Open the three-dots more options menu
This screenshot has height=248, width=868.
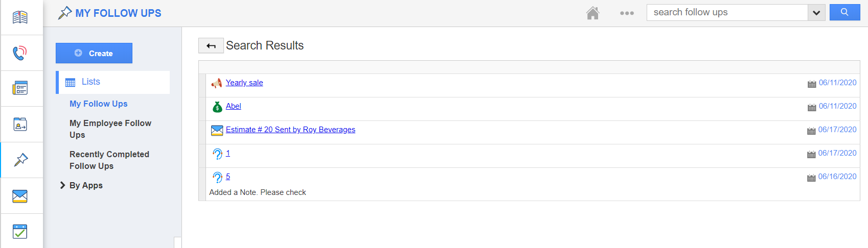pos(627,13)
